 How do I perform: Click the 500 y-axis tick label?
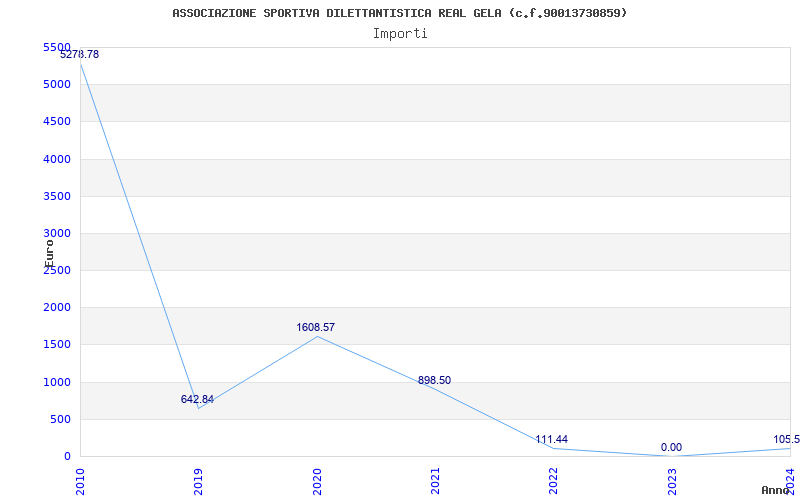tap(61, 419)
